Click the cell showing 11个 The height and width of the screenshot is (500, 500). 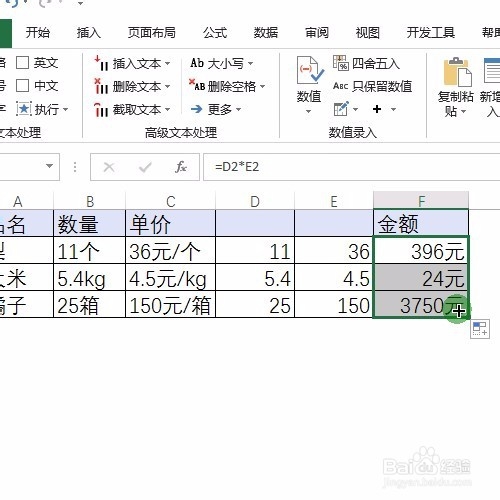[90, 250]
